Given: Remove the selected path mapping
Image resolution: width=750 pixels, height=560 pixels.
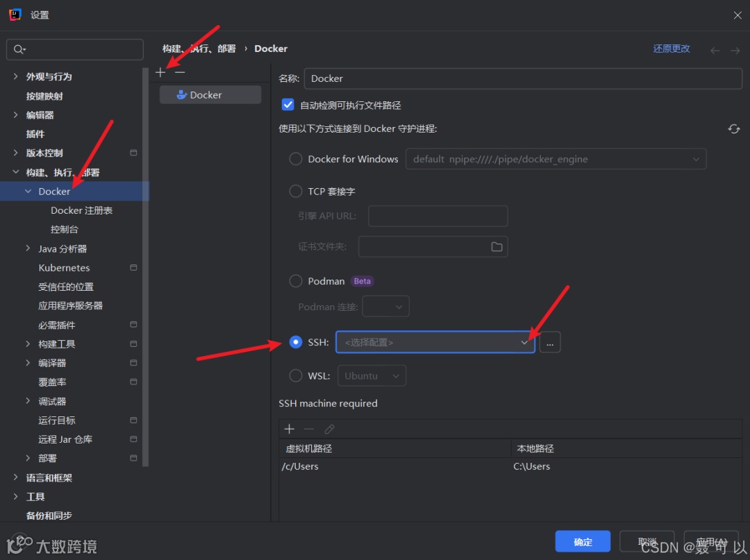Looking at the screenshot, I should (309, 429).
